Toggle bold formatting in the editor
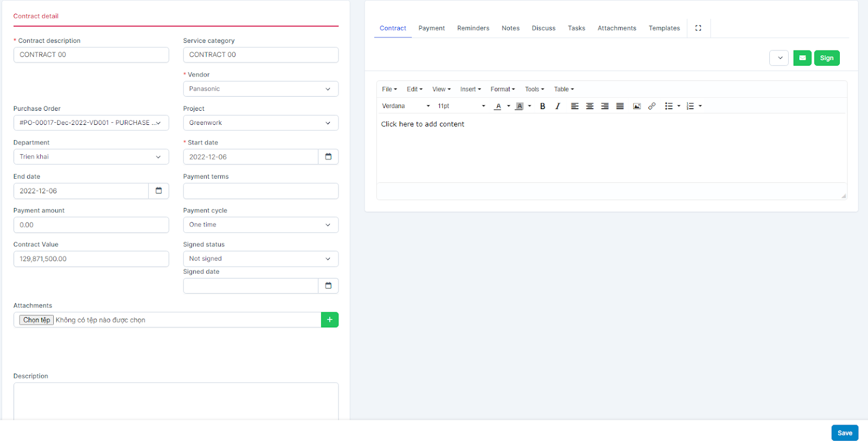Screen dimensions: 868x443 [542, 106]
